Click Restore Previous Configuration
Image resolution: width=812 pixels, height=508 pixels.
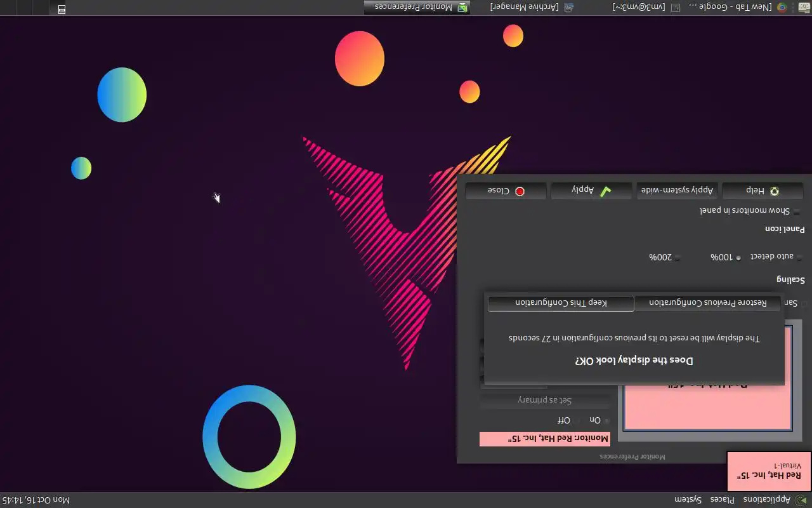tap(709, 303)
